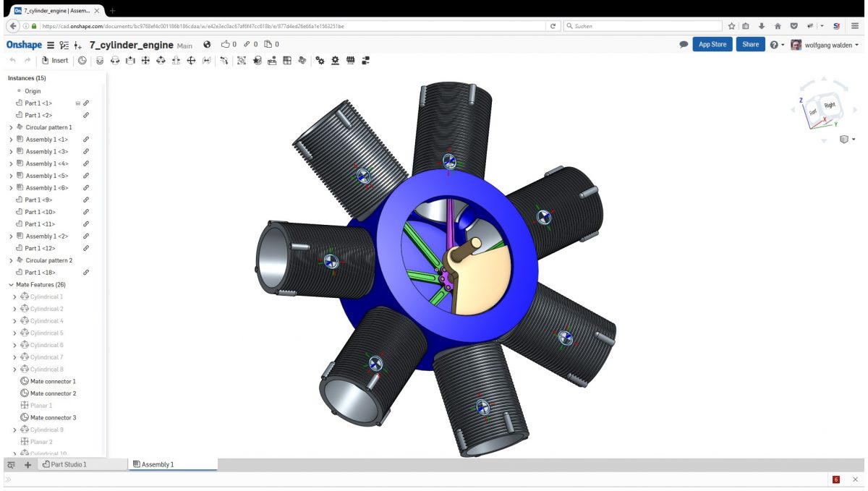Open the Insert parts dialog
The height and width of the screenshot is (491, 868).
(x=54, y=60)
